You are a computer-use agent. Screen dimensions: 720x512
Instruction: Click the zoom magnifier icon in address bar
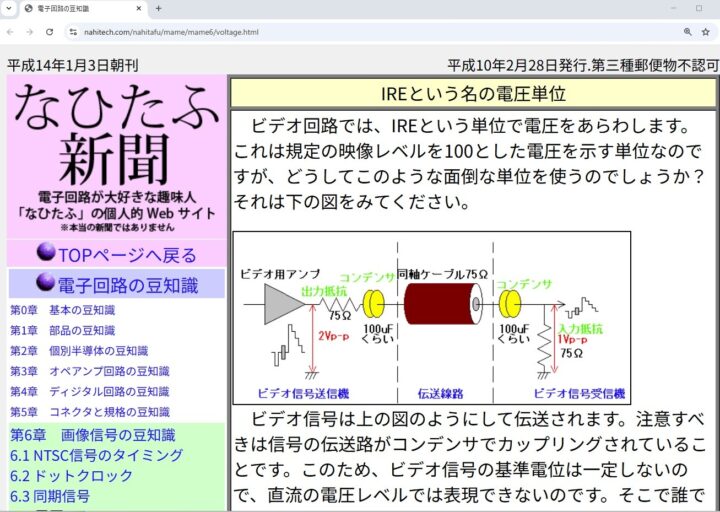pos(688,32)
